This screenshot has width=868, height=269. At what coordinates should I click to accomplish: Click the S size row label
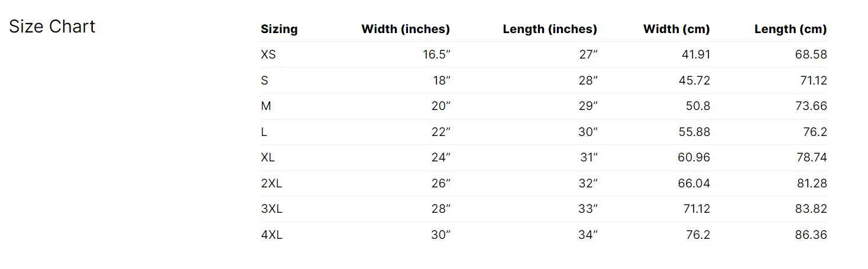point(264,80)
